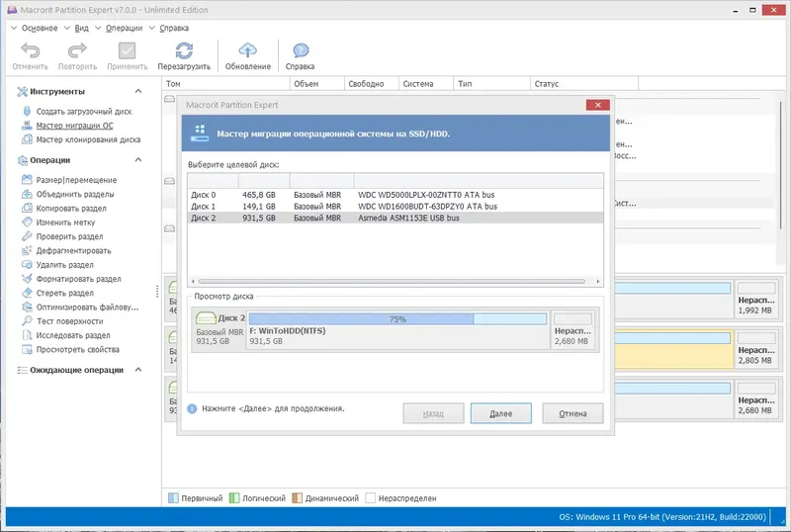
Task: Open the Операции menu in menu bar
Action: pos(125,29)
